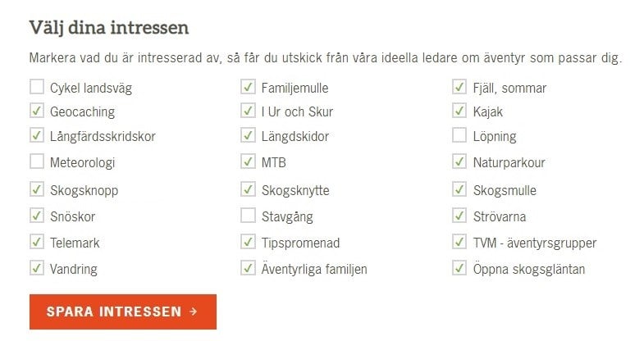The height and width of the screenshot is (341, 644).
Task: Click the Spara intressen button
Action: [123, 311]
